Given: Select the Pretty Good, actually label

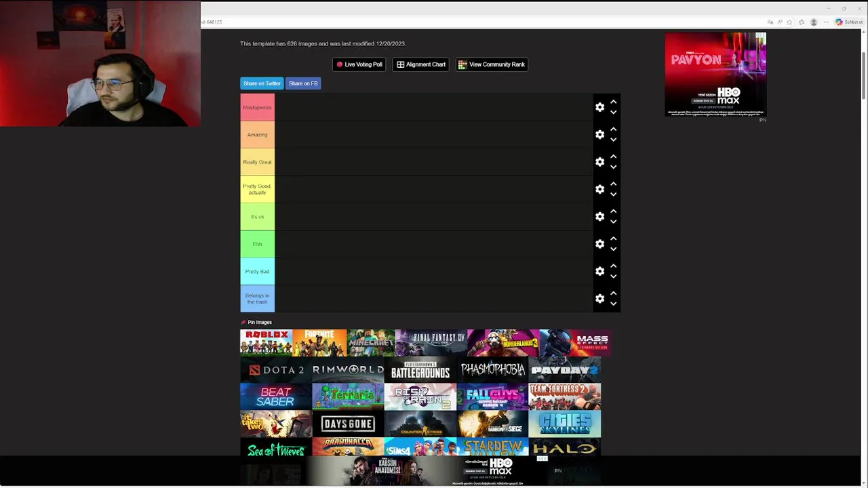Looking at the screenshot, I should tap(257, 189).
